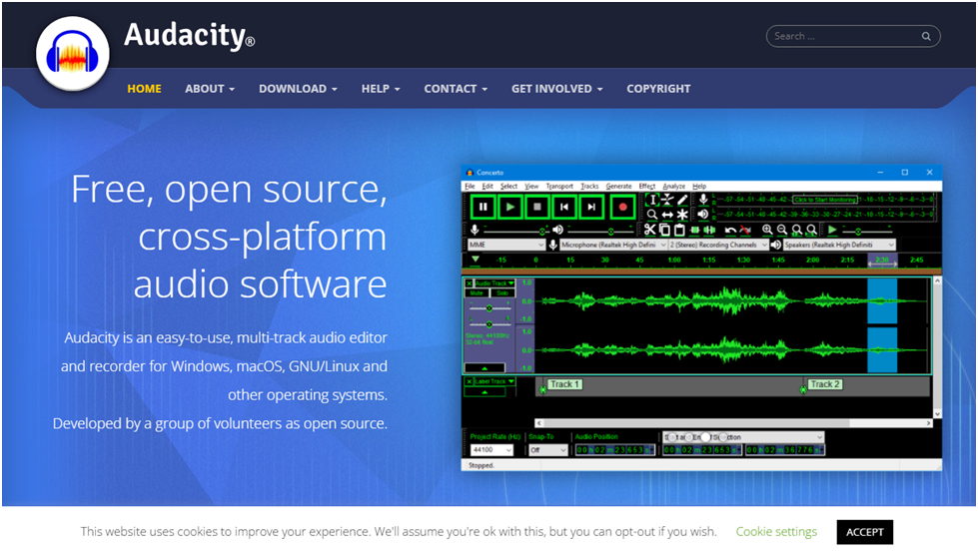Click the Trim audio icon
This screenshot has width=978, height=560.
point(695,230)
